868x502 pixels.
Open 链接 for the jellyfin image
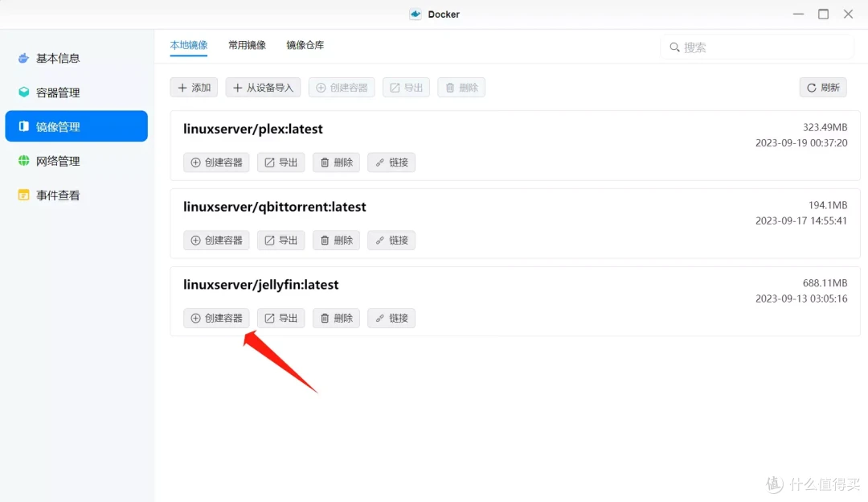tap(391, 318)
